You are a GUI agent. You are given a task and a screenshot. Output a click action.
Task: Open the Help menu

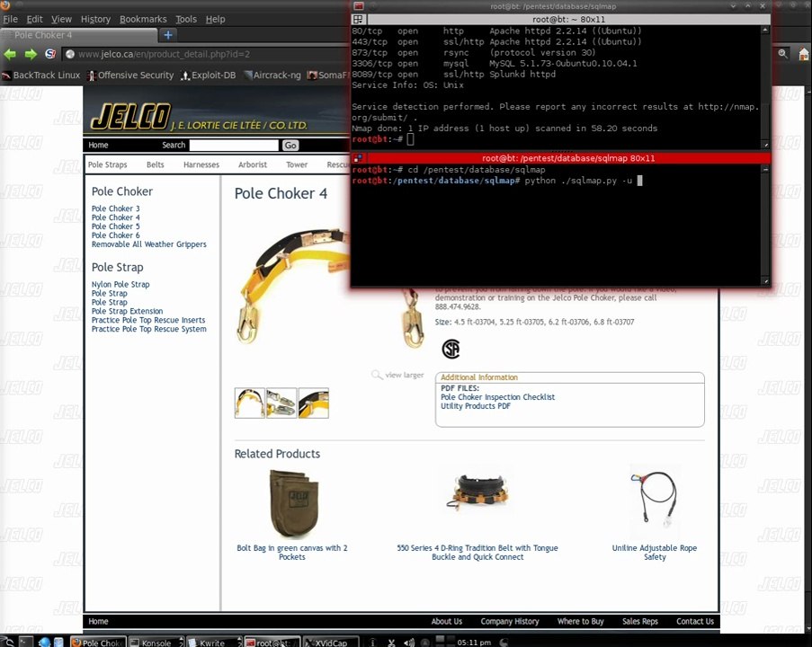click(215, 19)
